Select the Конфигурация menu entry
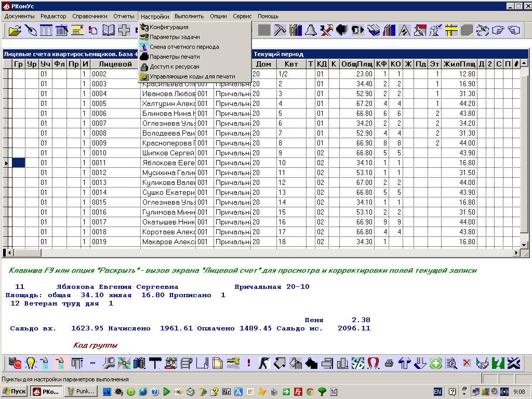The height and width of the screenshot is (399, 532). click(x=169, y=27)
